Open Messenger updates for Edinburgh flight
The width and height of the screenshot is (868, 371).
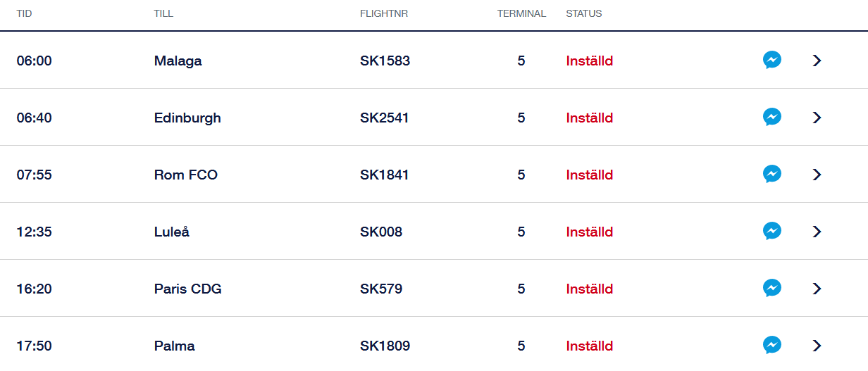pos(772,118)
